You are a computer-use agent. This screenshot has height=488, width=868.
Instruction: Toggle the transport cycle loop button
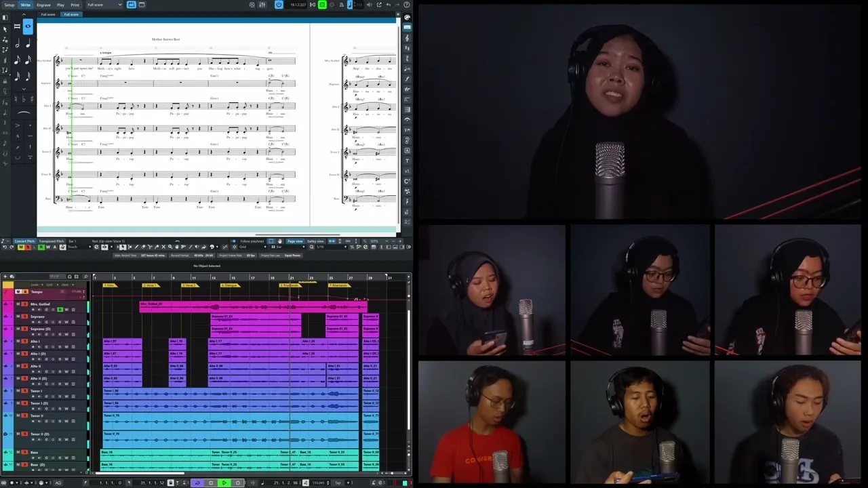tap(197, 483)
